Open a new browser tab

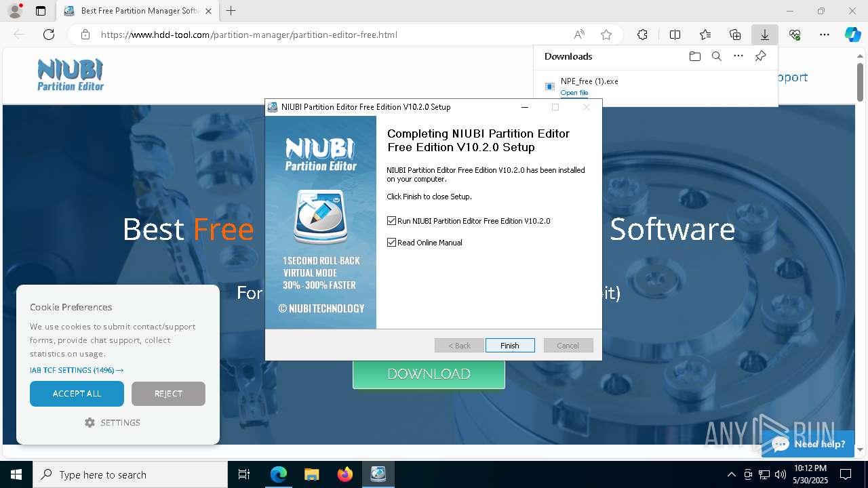[x=231, y=11]
